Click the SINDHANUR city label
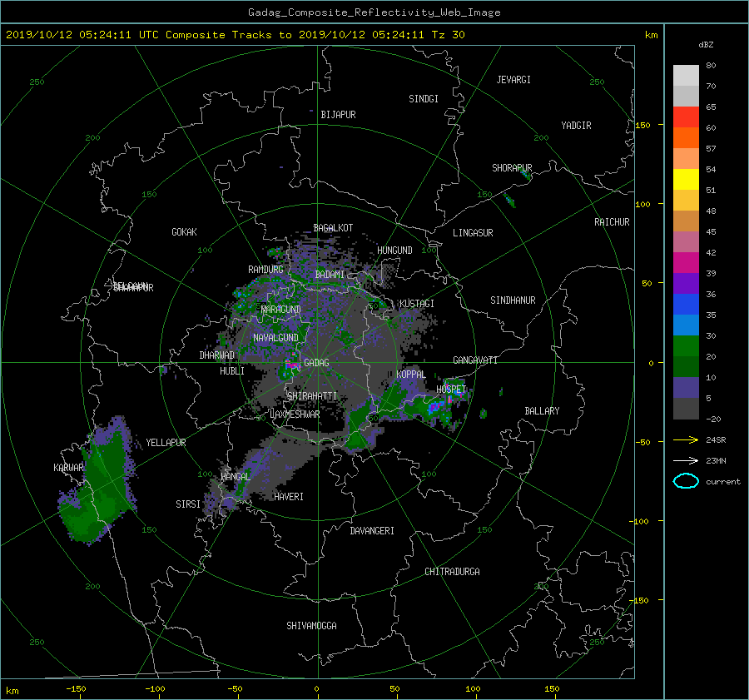The height and width of the screenshot is (700, 749). [513, 300]
